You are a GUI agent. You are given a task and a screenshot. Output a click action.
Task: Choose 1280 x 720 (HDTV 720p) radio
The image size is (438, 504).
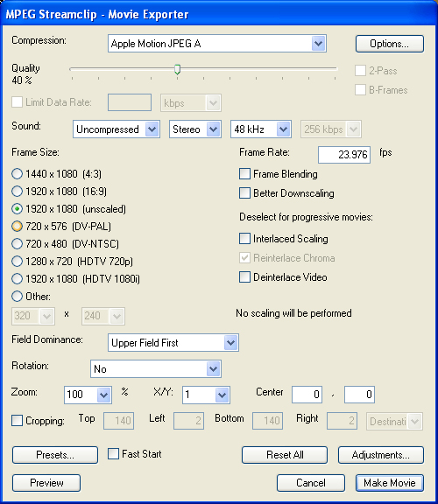click(17, 261)
